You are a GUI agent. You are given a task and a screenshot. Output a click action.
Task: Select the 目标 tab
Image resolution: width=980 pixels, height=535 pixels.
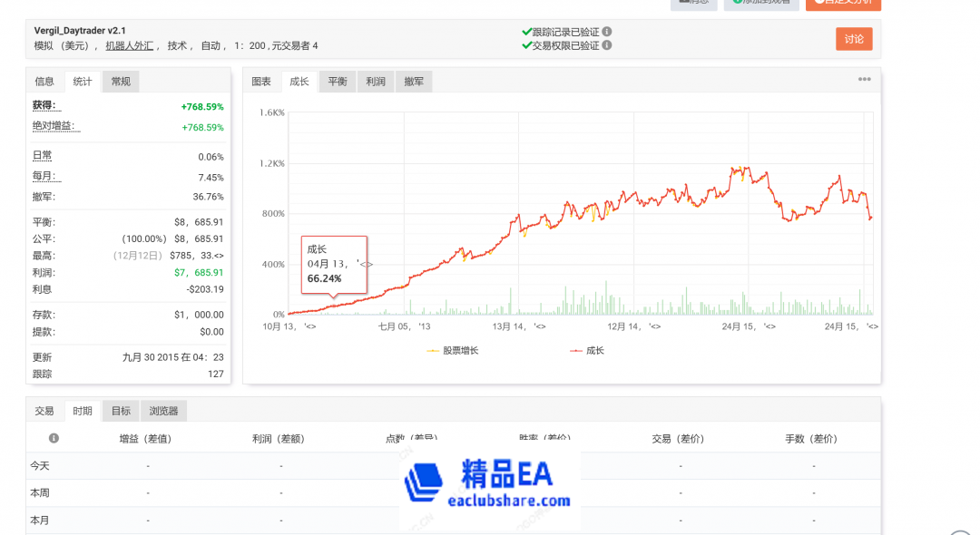coord(121,411)
